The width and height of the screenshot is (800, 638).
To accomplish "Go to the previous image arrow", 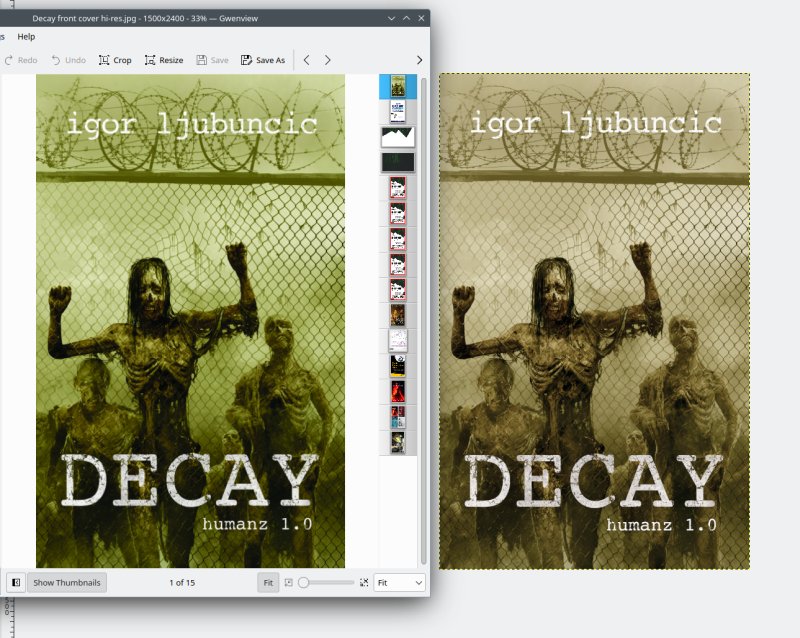I will tap(307, 60).
